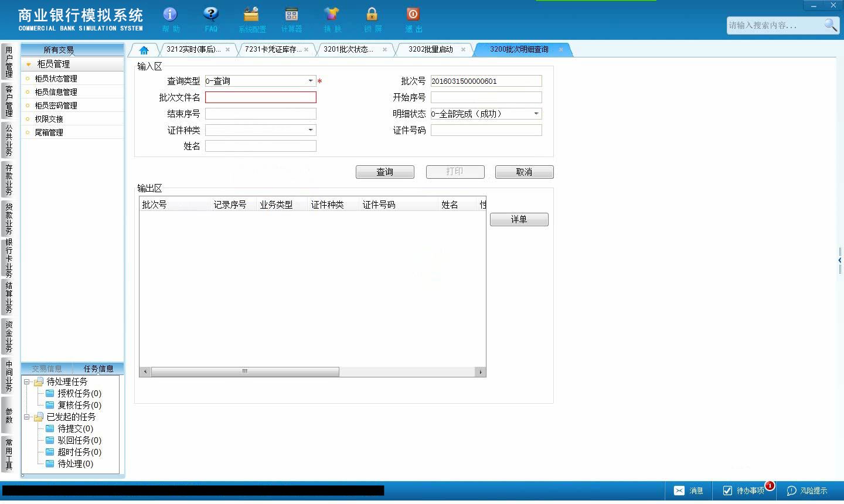
Task: Click the 打印 print button
Action: 455,172
